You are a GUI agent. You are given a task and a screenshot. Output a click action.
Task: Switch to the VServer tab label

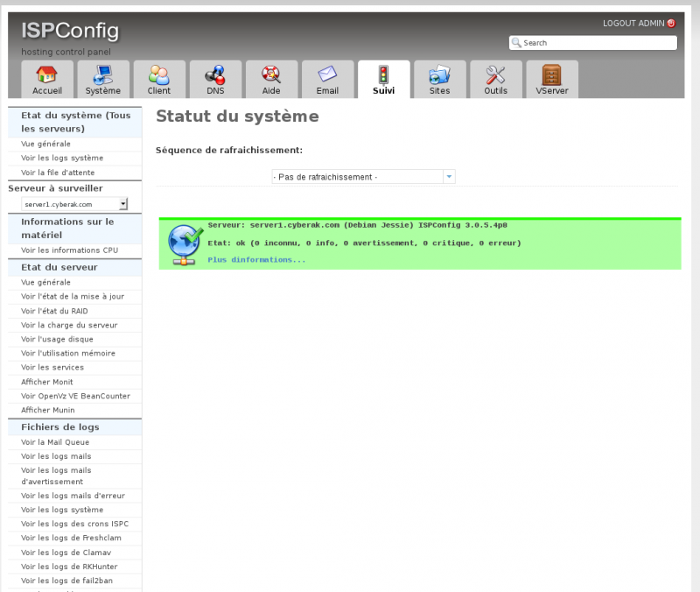552,91
